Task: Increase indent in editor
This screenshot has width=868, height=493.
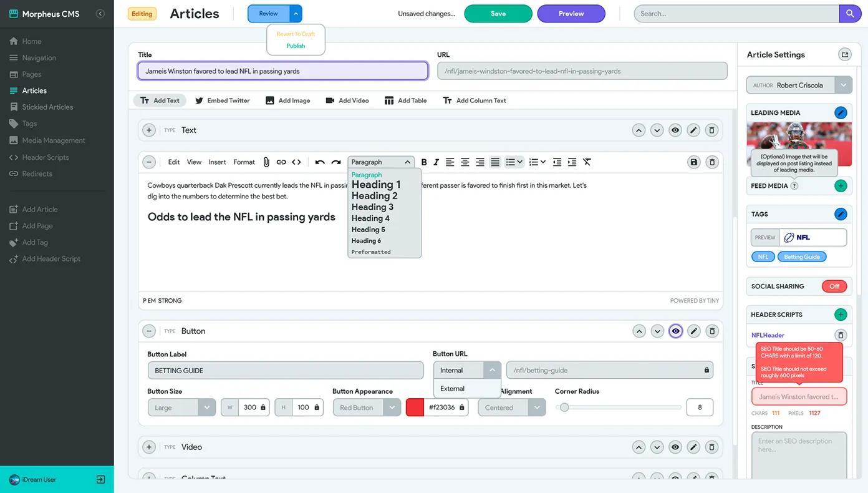Action: click(x=572, y=162)
